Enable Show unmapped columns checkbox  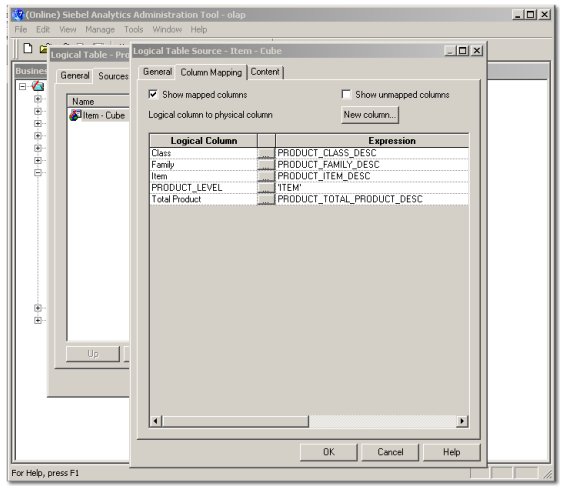pos(346,94)
